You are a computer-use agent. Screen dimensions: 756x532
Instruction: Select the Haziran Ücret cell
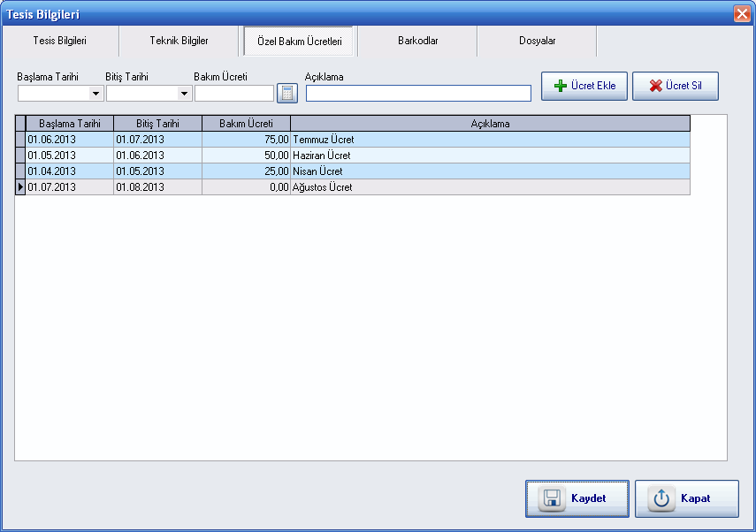coord(490,156)
